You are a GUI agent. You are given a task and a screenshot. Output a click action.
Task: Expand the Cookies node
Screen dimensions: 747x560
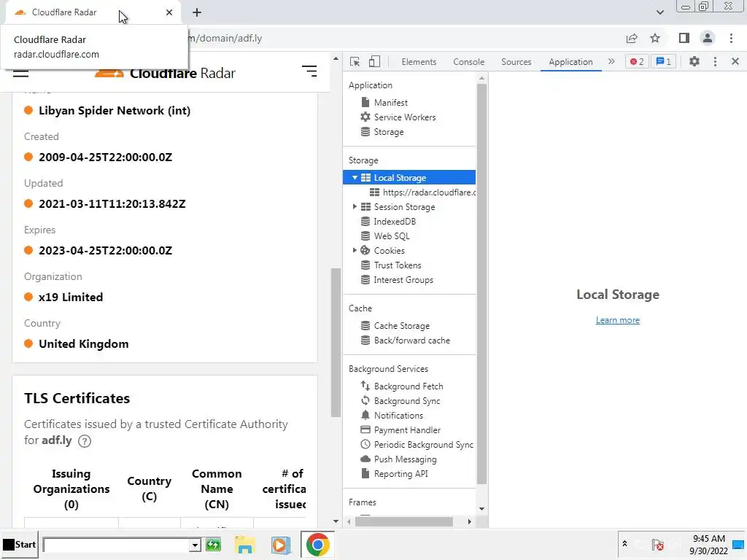(x=355, y=250)
